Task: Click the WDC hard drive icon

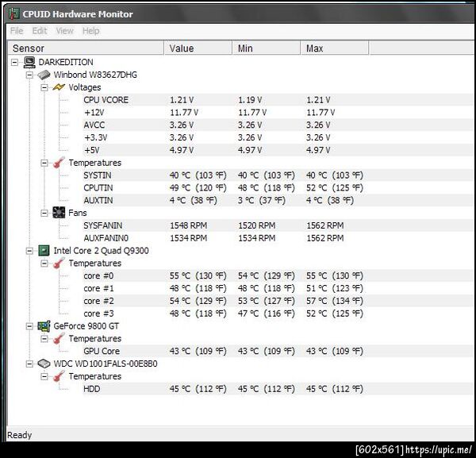Action: pyautogui.click(x=44, y=364)
